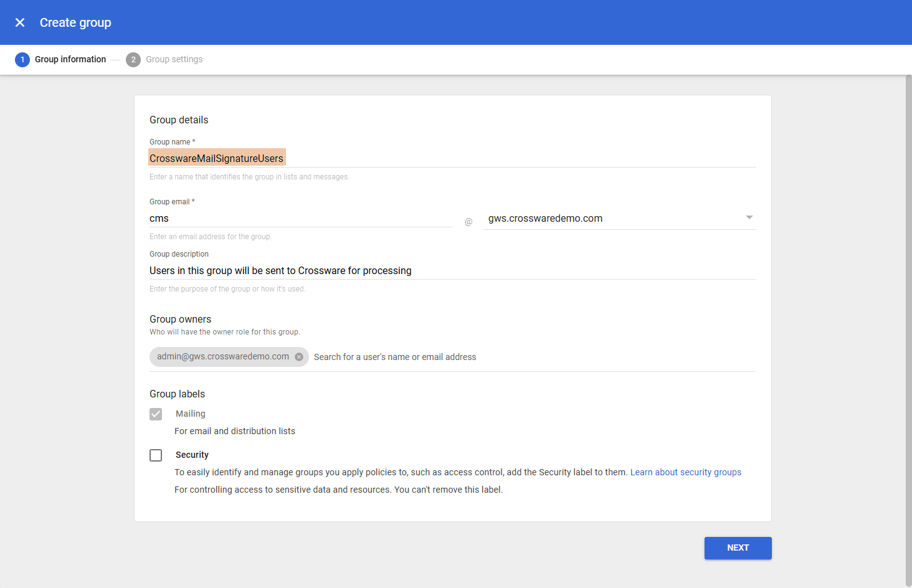Click the step 1 number circle
Image resolution: width=912 pixels, height=588 pixels.
22,60
